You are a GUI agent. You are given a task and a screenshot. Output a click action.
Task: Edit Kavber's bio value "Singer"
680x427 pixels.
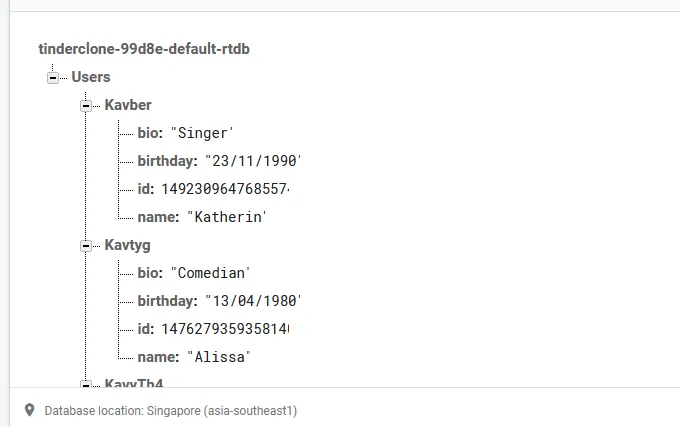[x=202, y=133]
